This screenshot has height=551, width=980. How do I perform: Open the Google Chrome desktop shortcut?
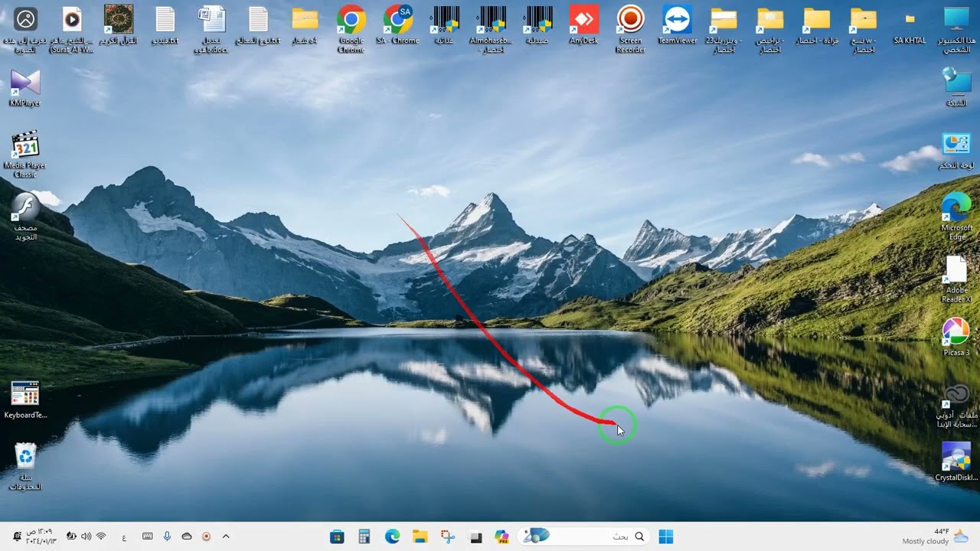click(x=351, y=29)
